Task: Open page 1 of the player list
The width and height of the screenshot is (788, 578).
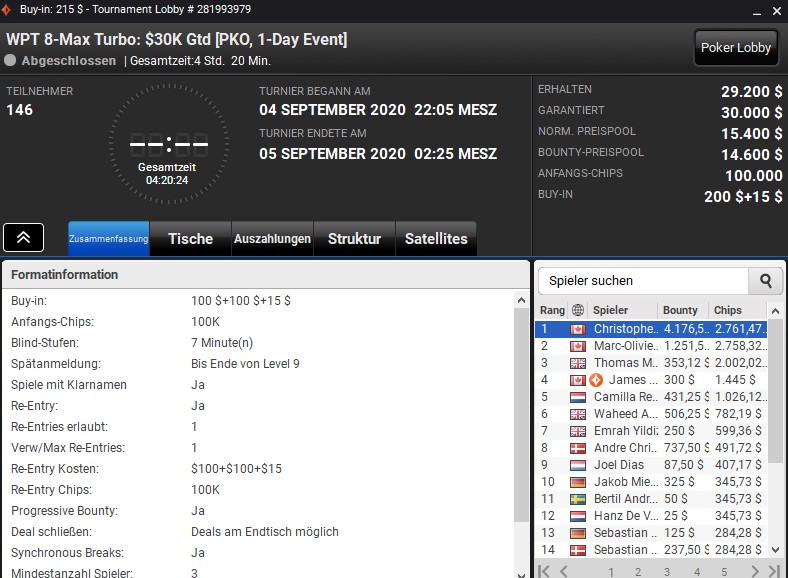Action: [611, 572]
